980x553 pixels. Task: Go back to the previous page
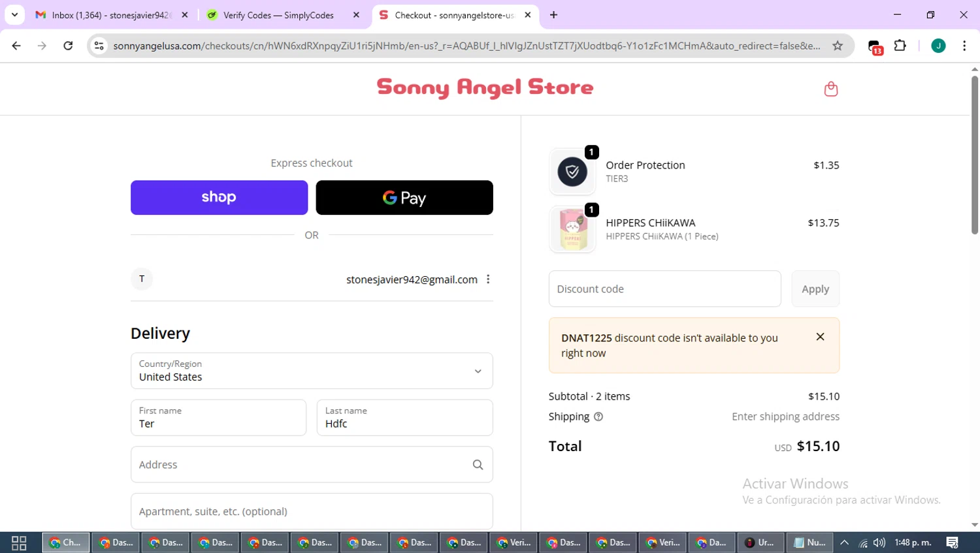click(x=16, y=46)
